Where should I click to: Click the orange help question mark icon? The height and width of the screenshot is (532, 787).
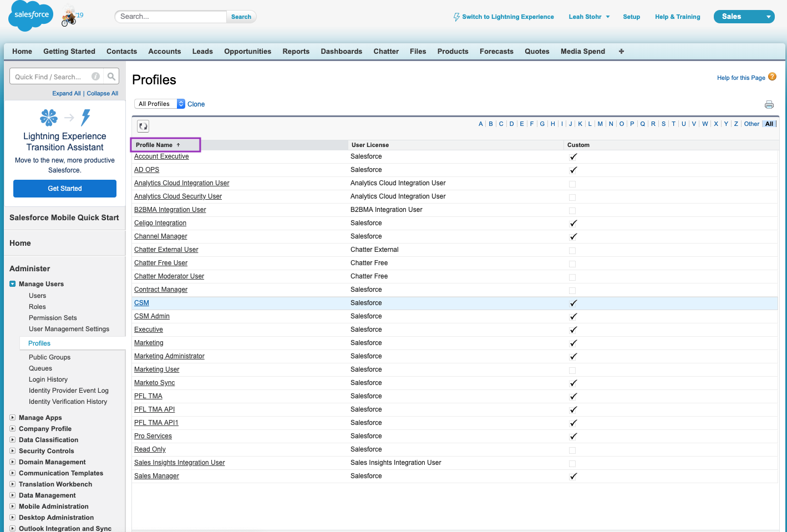772,77
